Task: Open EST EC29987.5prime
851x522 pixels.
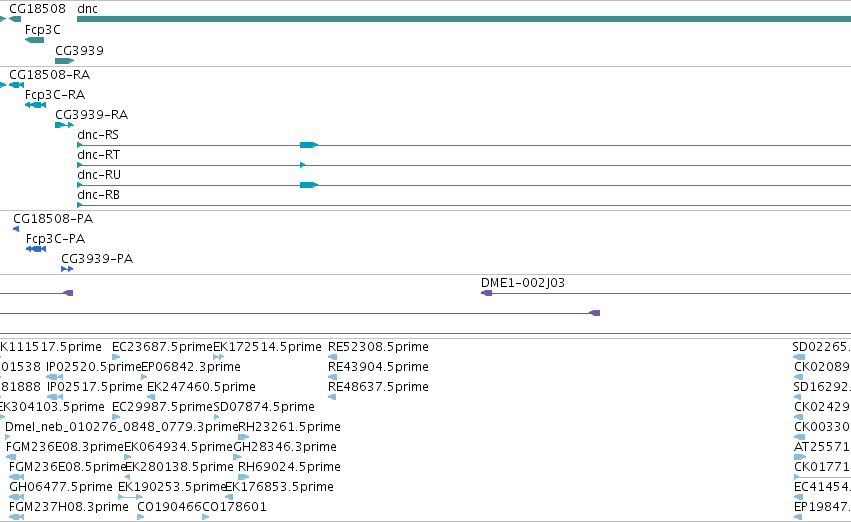Action: pyautogui.click(x=162, y=408)
